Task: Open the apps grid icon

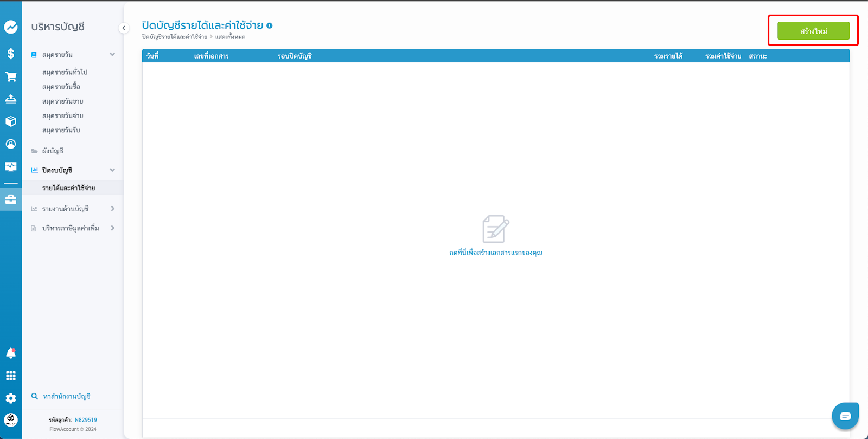Action: coord(11,376)
